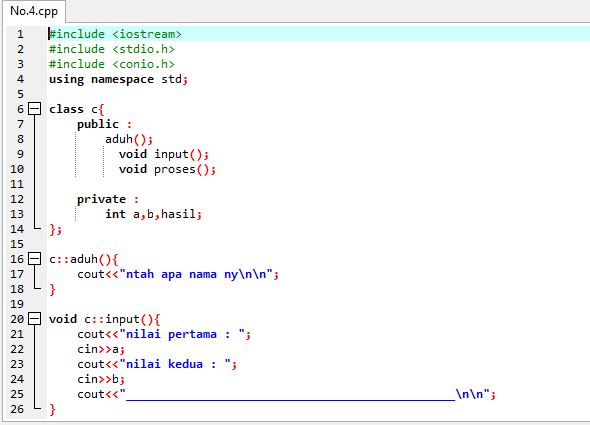590x425 pixels.
Task: Click the 'cin>>b;' statement
Action: pyautogui.click(x=101, y=379)
